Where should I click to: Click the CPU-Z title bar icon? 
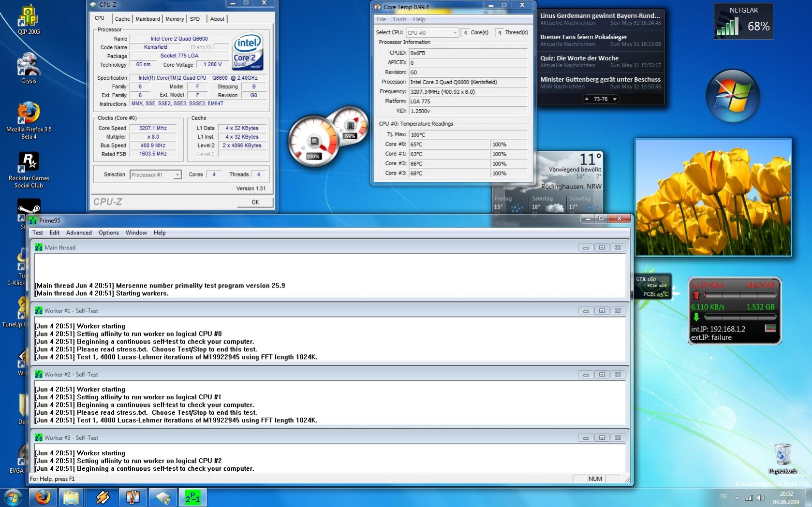click(x=93, y=5)
